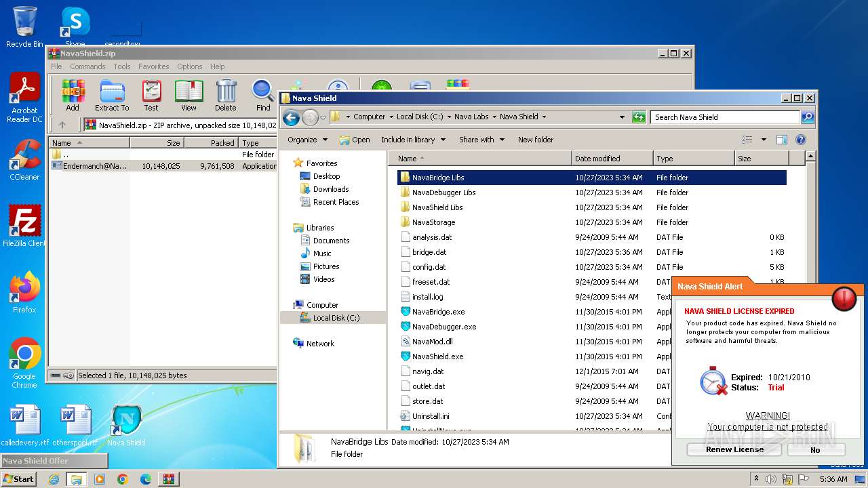This screenshot has height=488, width=868.
Task: Click the Extract To icon in WinRAR
Action: tap(112, 96)
